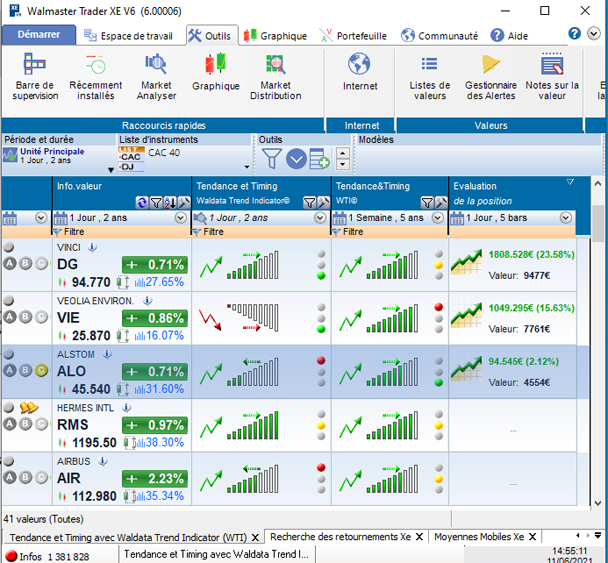Open Gestionnaire des Alertes
The image size is (608, 563).
491,76
